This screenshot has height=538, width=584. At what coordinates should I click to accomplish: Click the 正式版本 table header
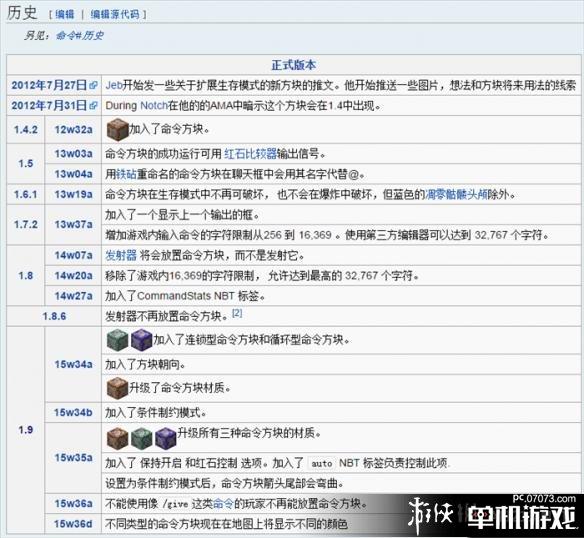[293, 65]
